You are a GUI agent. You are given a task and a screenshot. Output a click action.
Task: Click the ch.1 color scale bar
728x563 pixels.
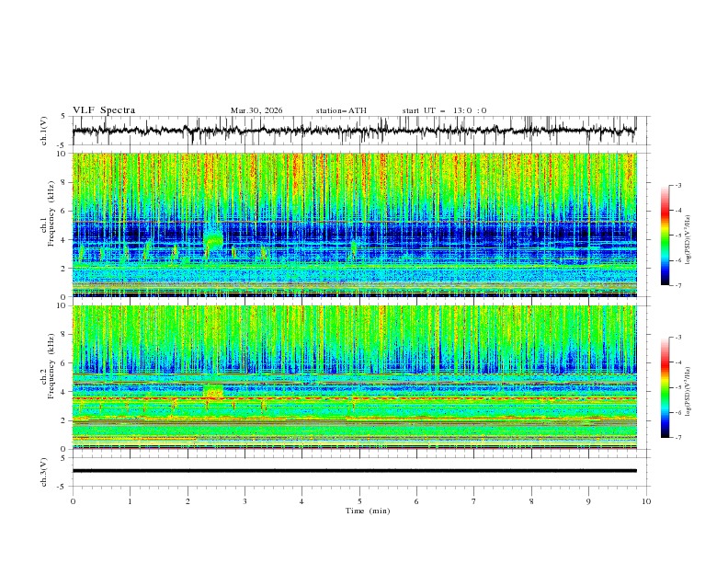tap(665, 236)
